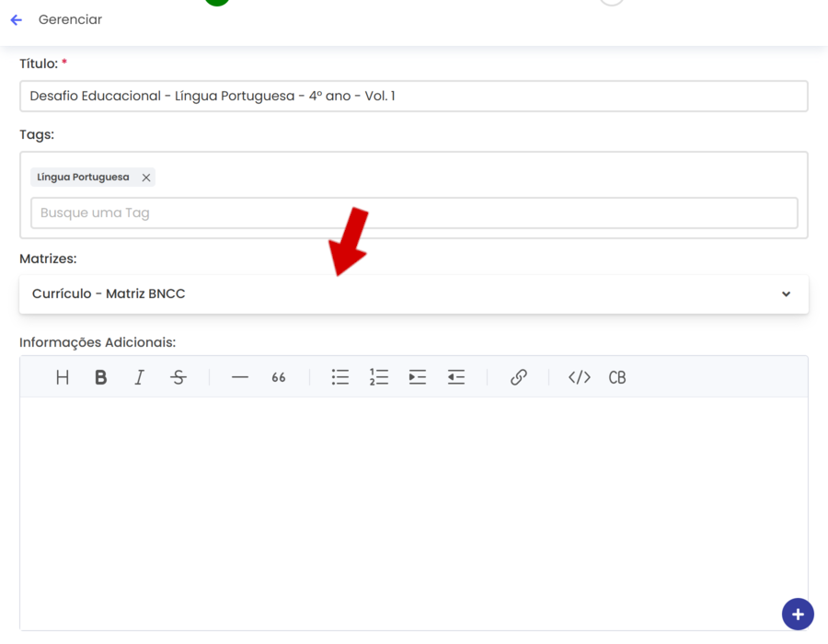Toggle bold formatting in the editor

[101, 377]
